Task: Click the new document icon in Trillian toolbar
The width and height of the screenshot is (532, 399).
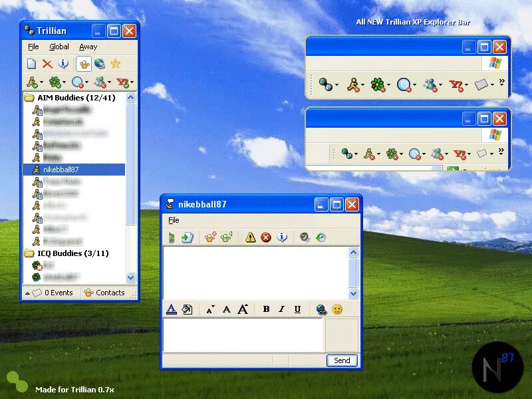Action: pos(31,64)
